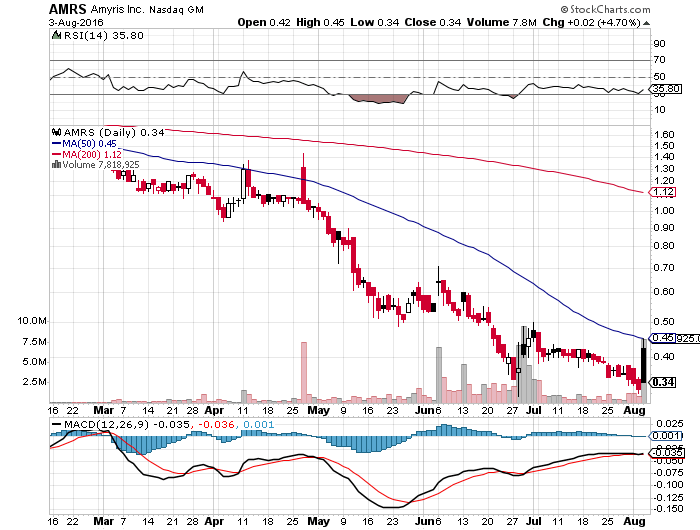Click the MA(200) 1.12 legend text
The image size is (700, 530).
click(x=92, y=154)
